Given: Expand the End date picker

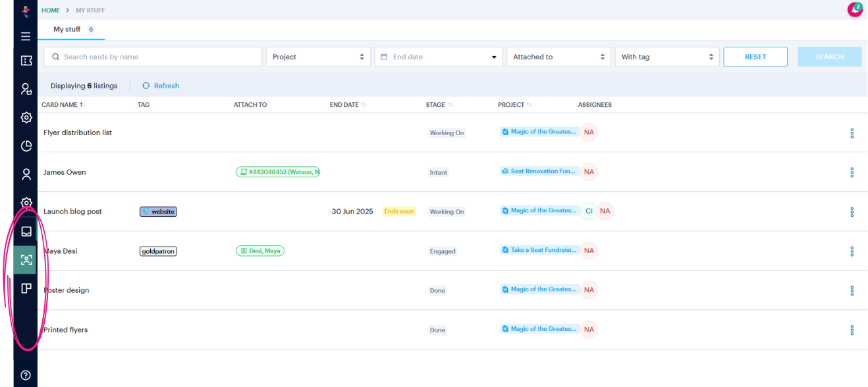Looking at the screenshot, I should click(x=438, y=57).
